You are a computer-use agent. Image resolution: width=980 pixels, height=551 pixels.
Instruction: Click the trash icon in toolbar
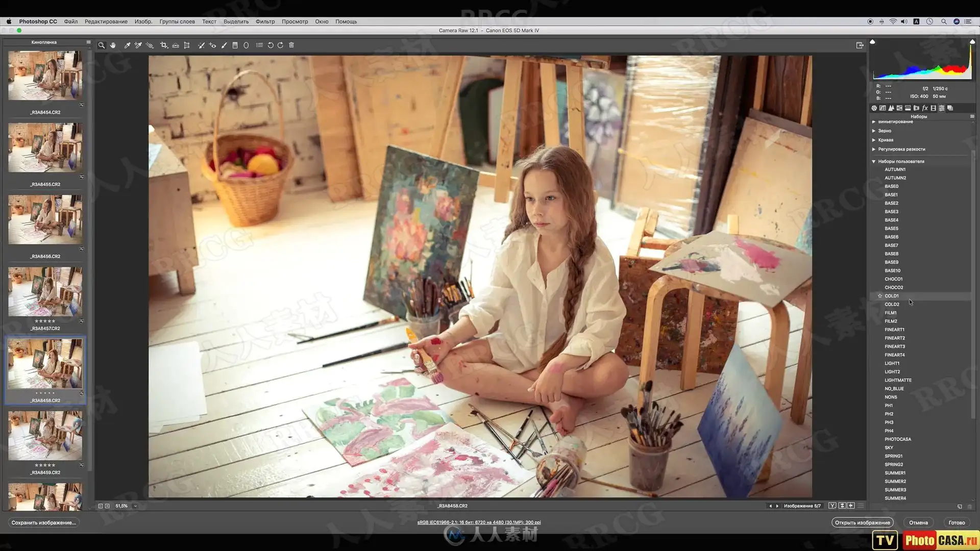click(291, 45)
